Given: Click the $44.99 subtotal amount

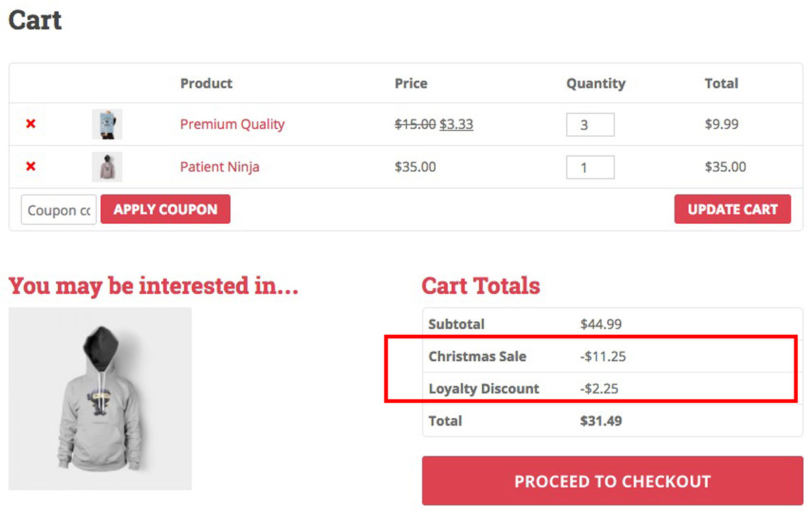Looking at the screenshot, I should click(x=601, y=324).
